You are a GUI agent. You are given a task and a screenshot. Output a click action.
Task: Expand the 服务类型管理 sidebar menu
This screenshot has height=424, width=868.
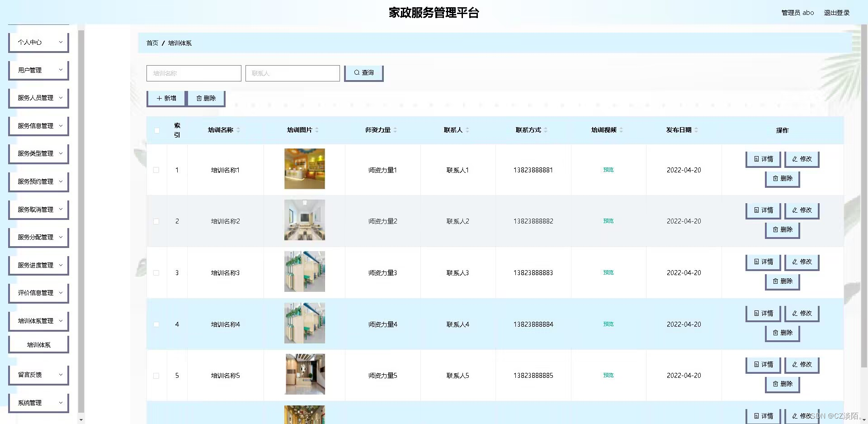38,154
